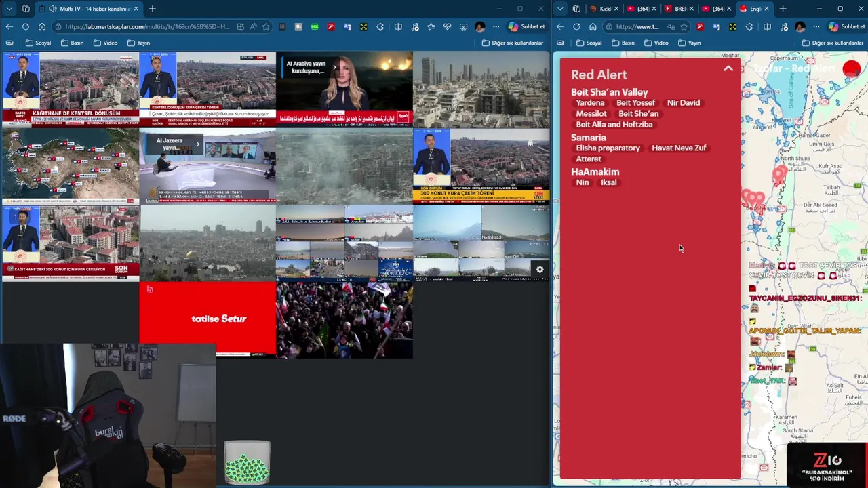The height and width of the screenshot is (488, 868).
Task: Click green extension icon in Multi TV toolbar
Action: coord(315,26)
